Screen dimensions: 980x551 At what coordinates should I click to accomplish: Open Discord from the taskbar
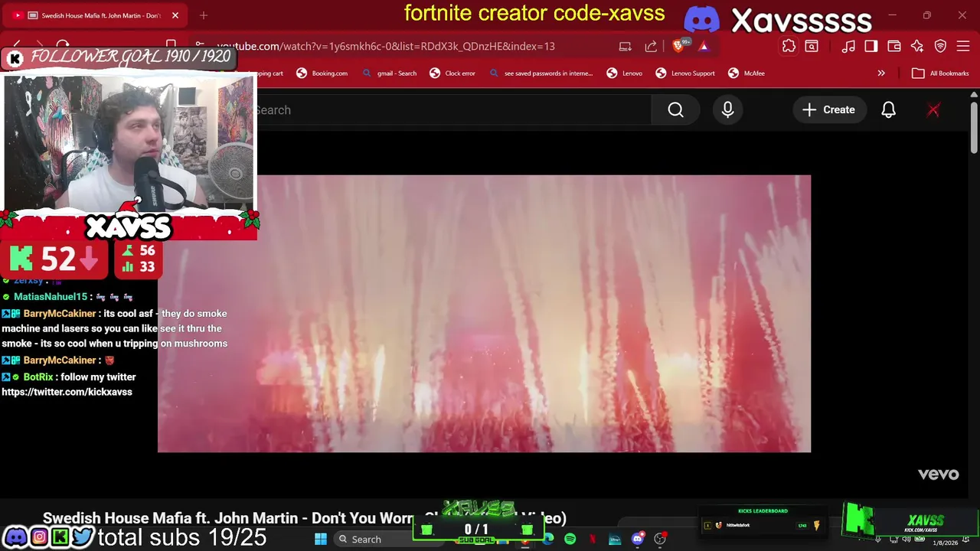tap(637, 540)
